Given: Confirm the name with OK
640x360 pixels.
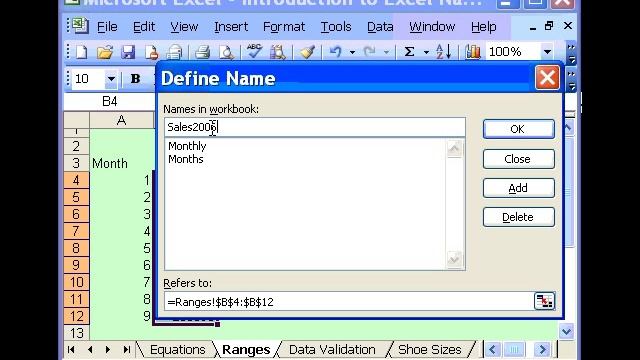Looking at the screenshot, I should [518, 129].
